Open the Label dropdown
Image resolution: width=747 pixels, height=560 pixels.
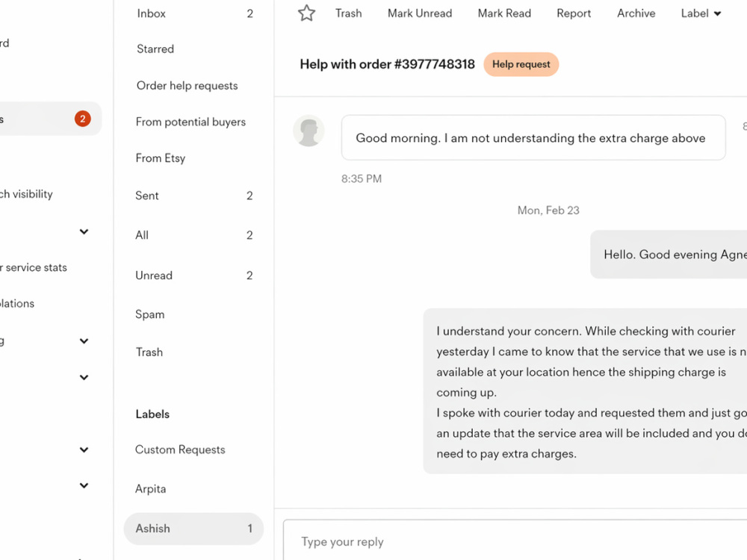pos(701,13)
